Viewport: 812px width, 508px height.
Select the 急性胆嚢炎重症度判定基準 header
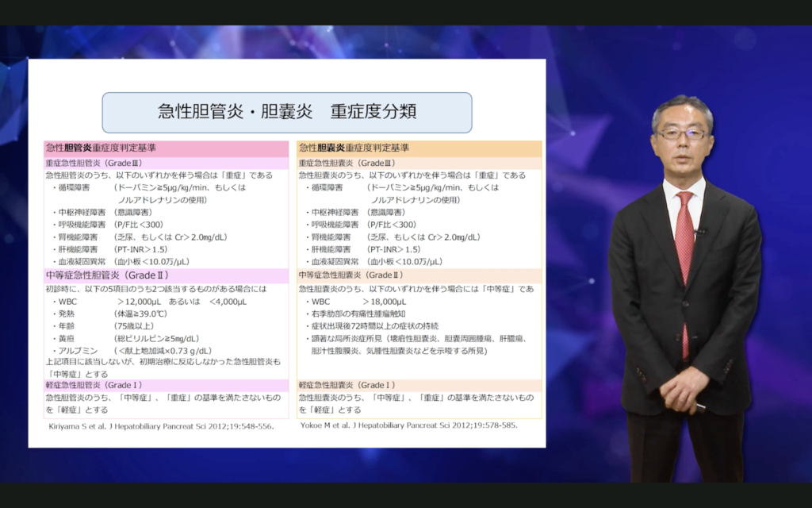coord(357,148)
